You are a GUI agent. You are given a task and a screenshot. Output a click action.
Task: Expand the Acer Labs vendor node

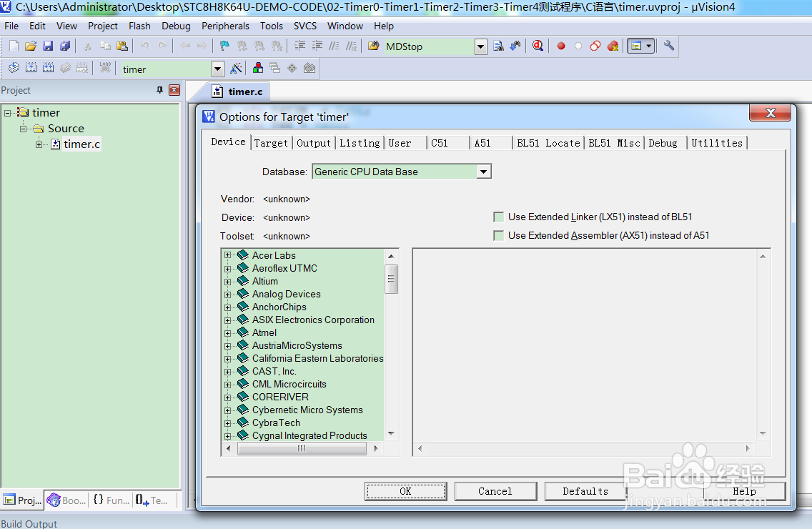227,255
